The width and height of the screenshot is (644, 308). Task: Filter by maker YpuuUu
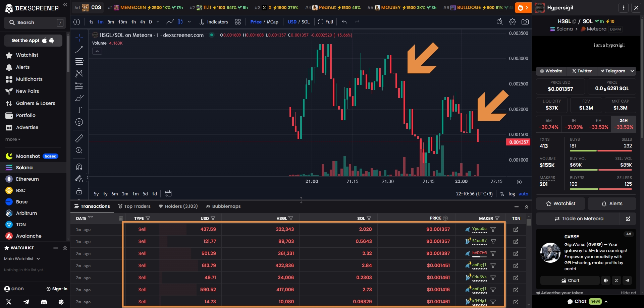493,230
